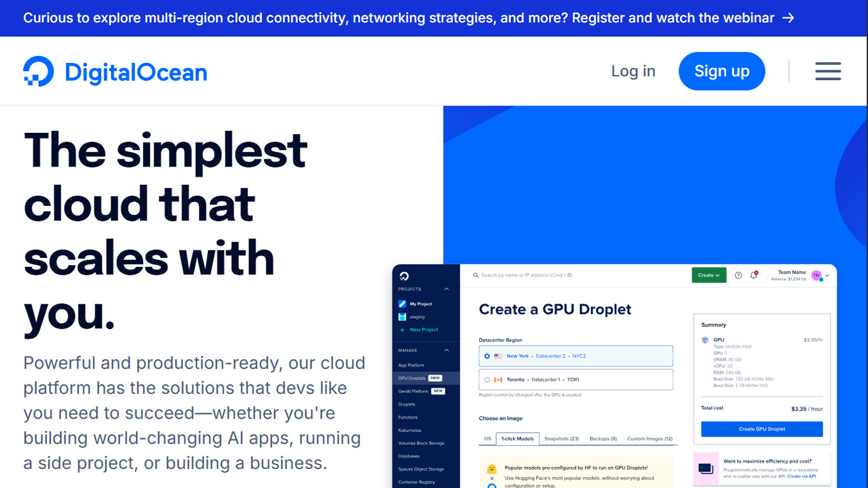Click the terminal icon in API promo card
Image resolution: width=868 pixels, height=488 pixels.
[705, 469]
